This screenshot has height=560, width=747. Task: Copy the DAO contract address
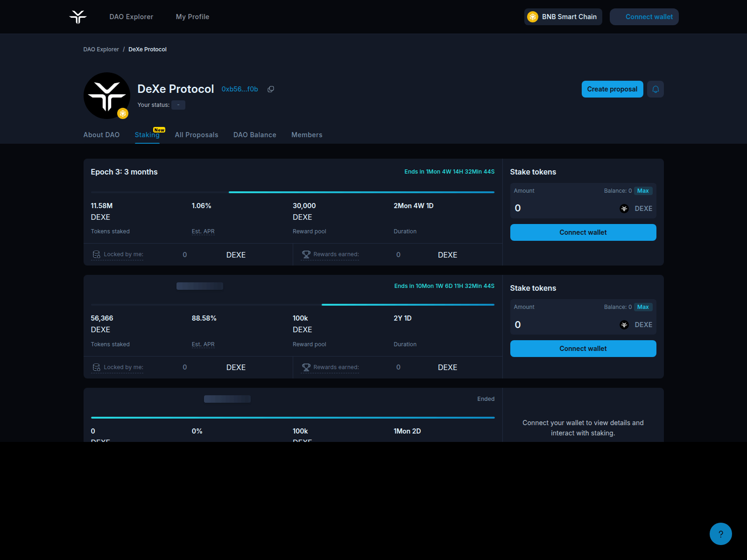coord(271,89)
